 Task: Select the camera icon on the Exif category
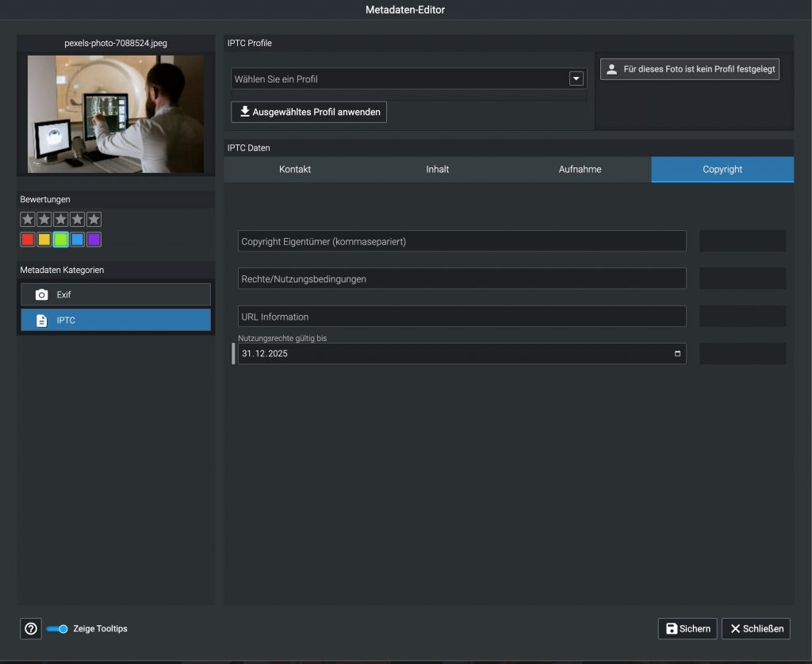41,294
